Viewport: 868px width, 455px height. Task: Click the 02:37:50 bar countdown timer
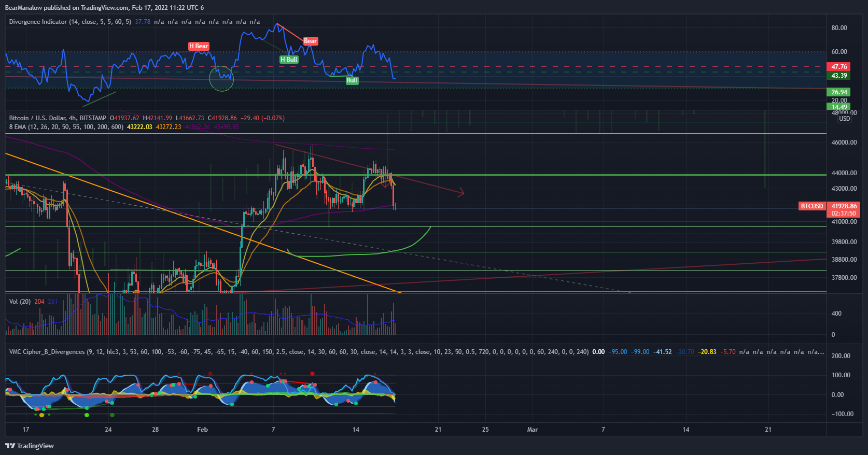click(x=844, y=214)
